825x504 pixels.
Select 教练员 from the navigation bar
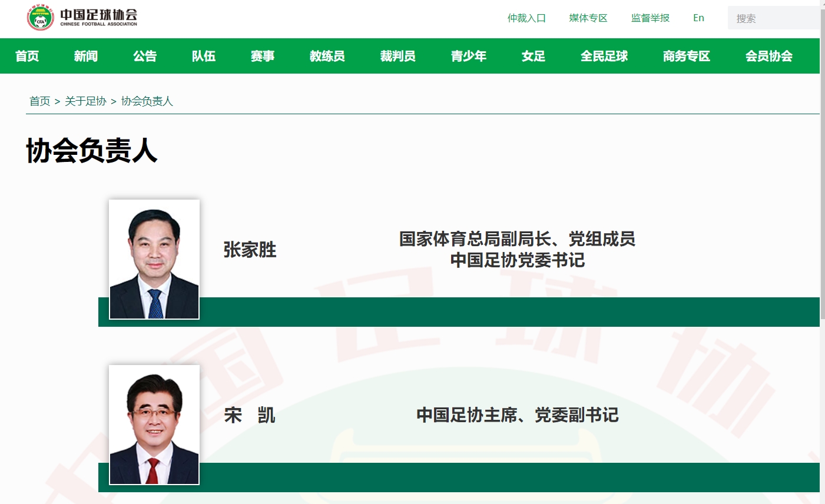[327, 56]
